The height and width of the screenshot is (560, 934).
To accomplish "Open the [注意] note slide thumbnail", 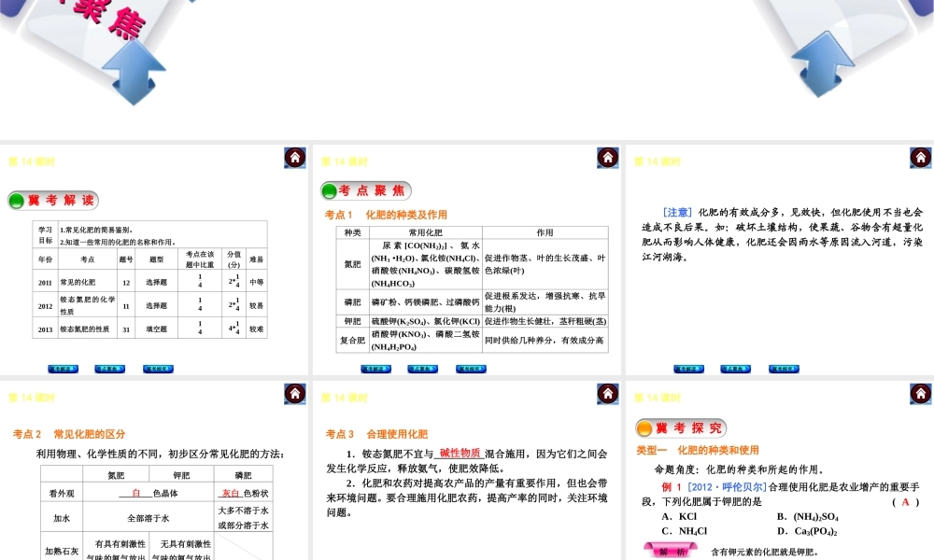I will (x=780, y=260).
